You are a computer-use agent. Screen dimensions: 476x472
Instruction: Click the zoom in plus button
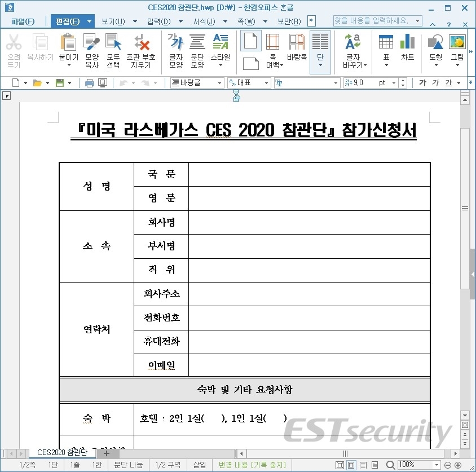(458, 465)
